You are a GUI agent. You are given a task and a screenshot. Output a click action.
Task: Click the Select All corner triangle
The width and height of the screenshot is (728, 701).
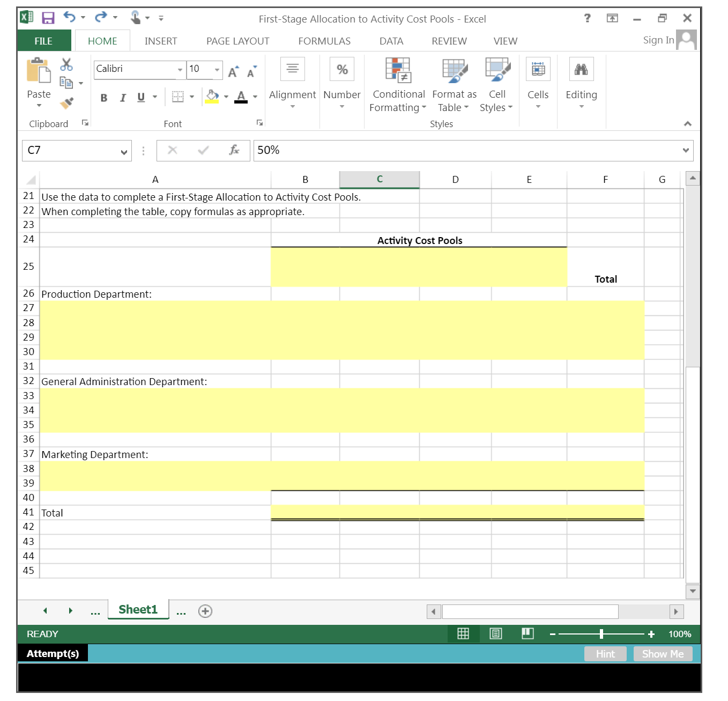31,180
